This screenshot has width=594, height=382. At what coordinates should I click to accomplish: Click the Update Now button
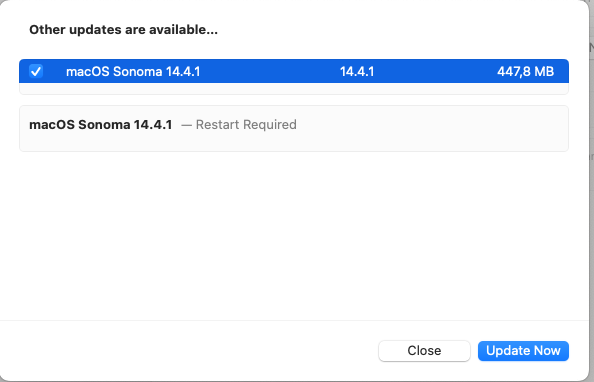point(523,351)
